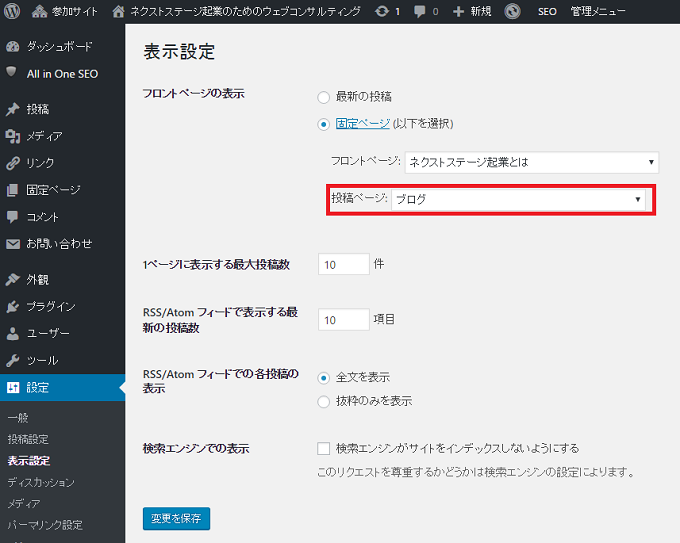The image size is (680, 543).
Task: Go to 一般 settings submenu
Action: click(x=18, y=418)
